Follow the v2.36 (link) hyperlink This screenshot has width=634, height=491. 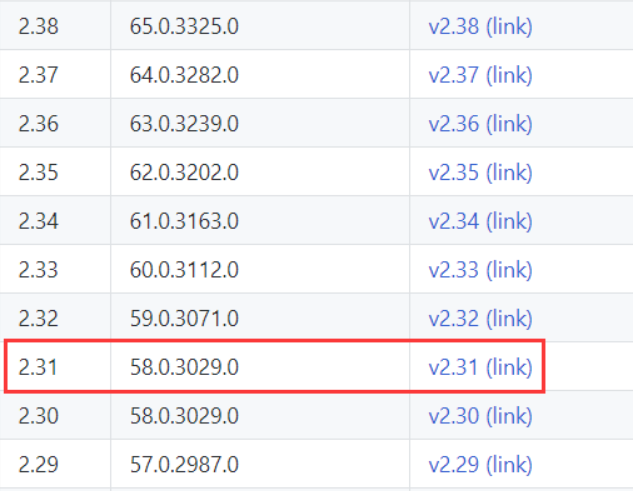click(480, 124)
